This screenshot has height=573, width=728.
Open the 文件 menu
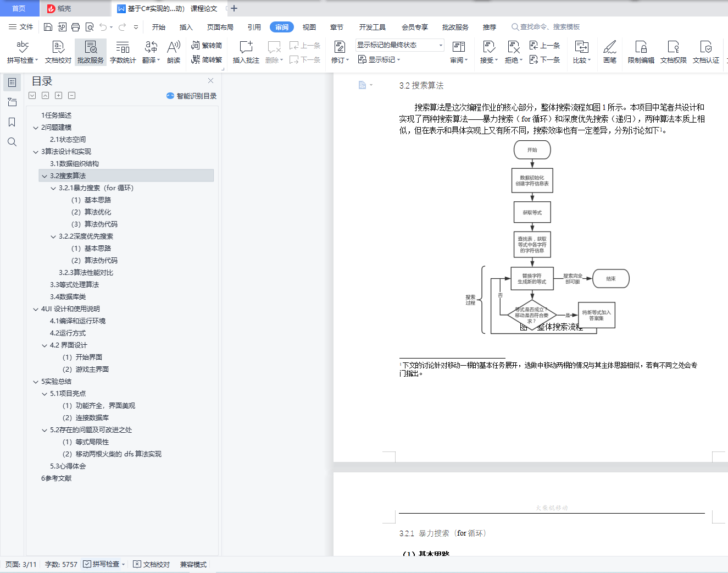click(21, 27)
